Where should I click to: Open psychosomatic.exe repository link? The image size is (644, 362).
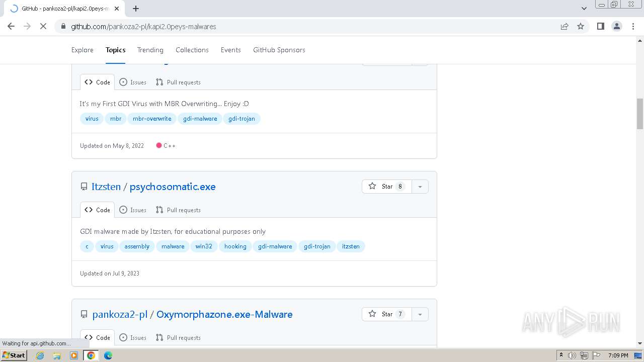[173, 187]
